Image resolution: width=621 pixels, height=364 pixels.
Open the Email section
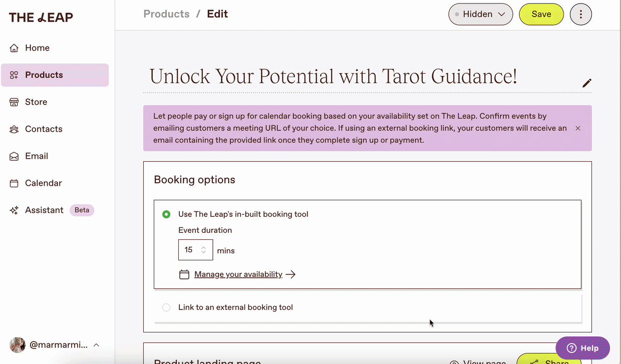coord(36,156)
